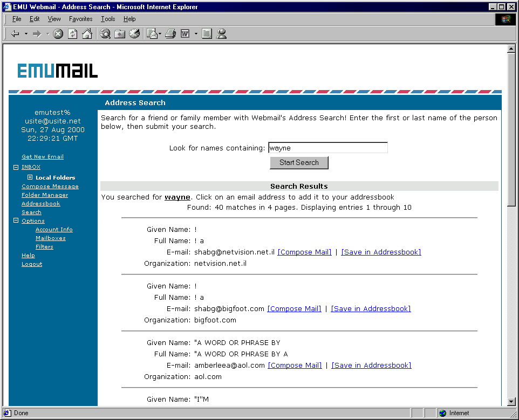Open the Favorites folder icon

point(120,34)
